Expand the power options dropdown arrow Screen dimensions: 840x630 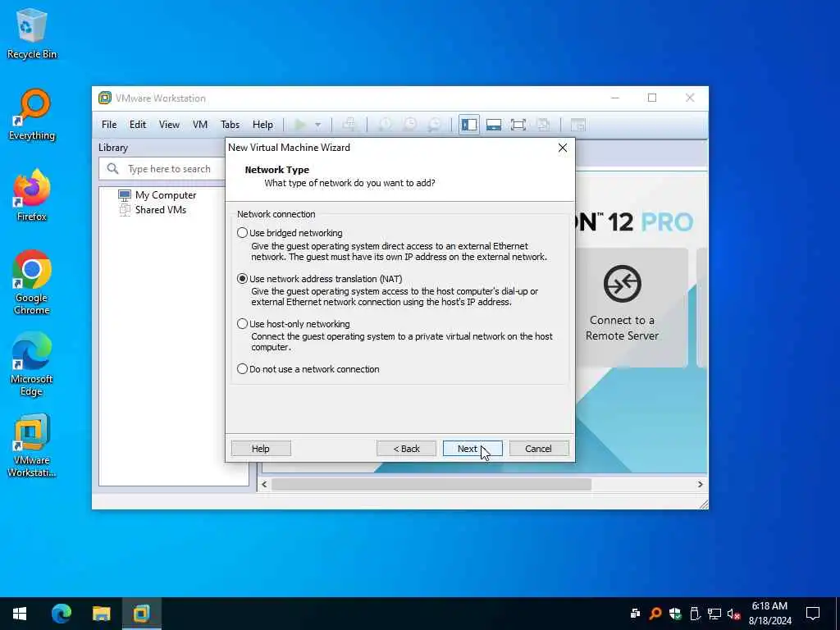(x=317, y=125)
